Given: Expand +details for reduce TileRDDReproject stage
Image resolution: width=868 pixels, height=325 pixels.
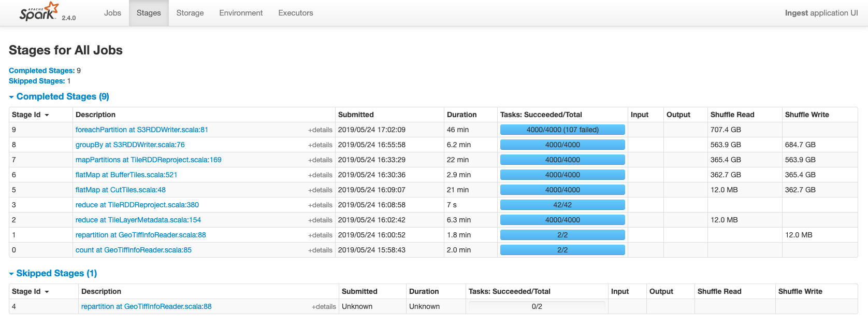Looking at the screenshot, I should coord(320,205).
